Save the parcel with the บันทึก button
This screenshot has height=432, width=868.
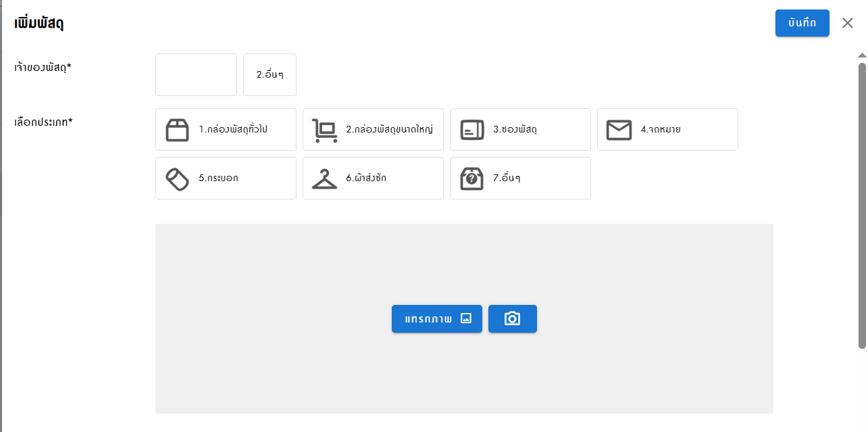click(802, 23)
